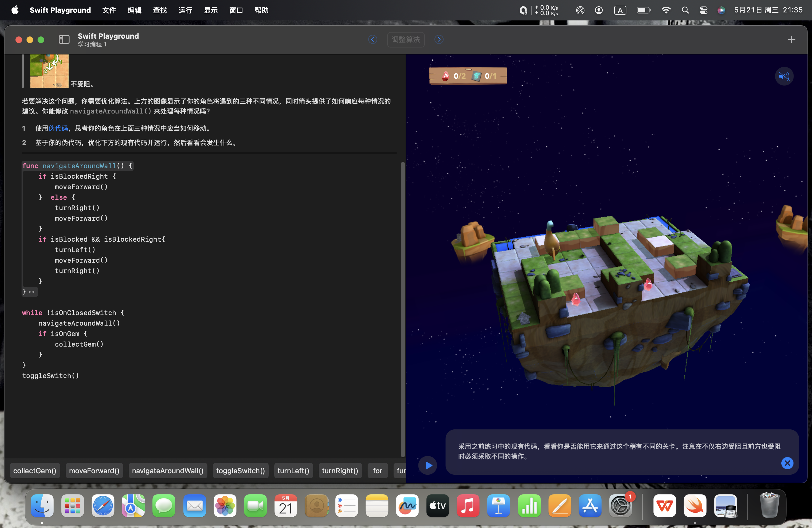Click the battery status icon

[644, 10]
